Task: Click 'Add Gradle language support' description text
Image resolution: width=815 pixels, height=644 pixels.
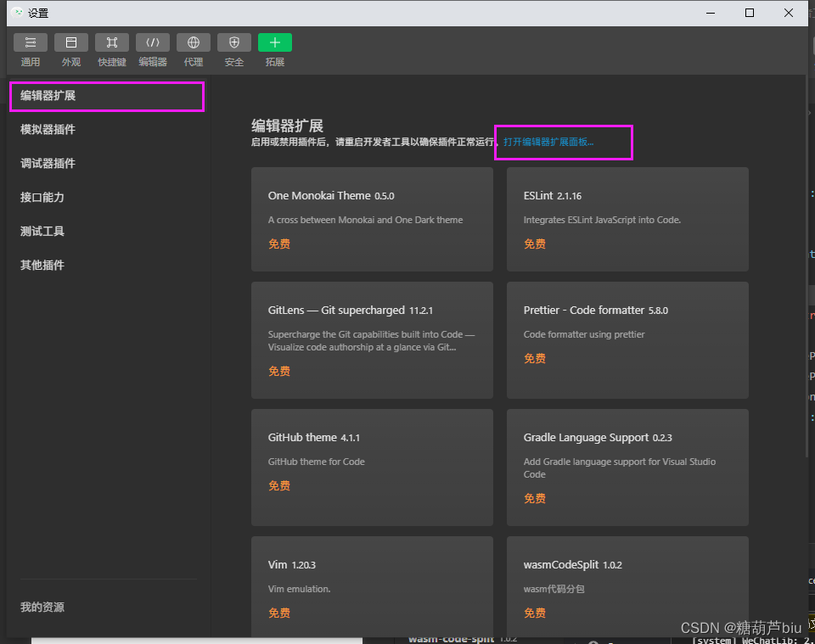Action: tap(620, 468)
